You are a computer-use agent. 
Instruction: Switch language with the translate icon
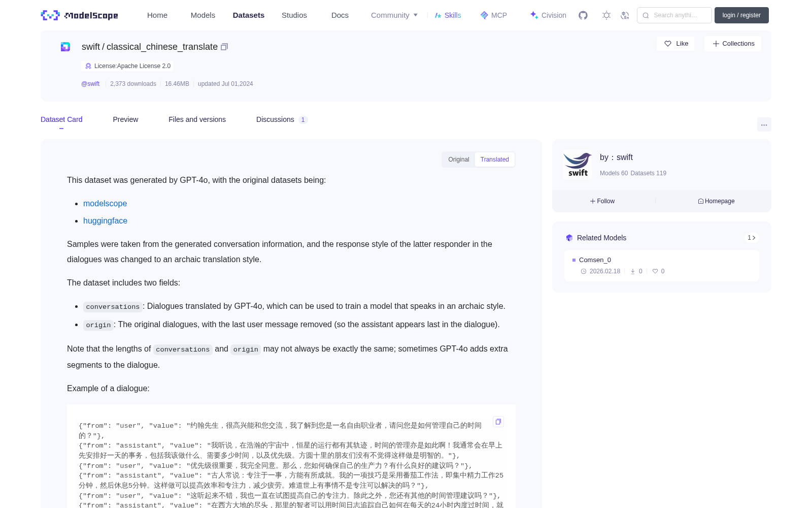[x=625, y=15]
